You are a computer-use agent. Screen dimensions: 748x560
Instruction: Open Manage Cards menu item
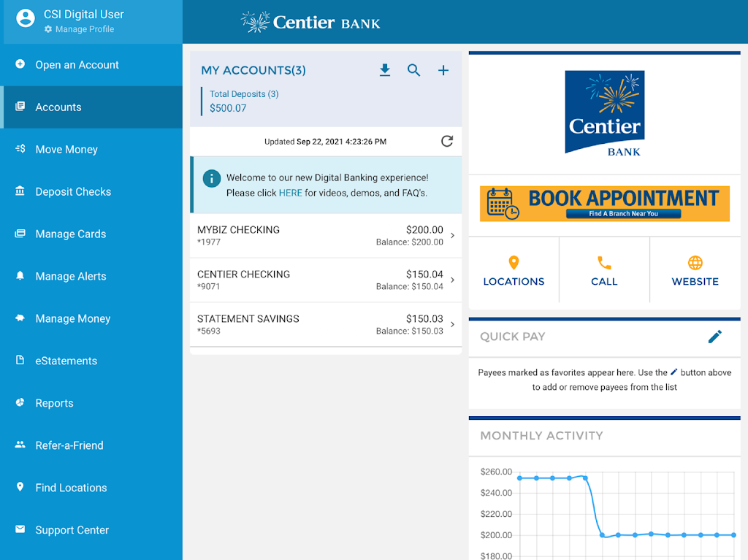tap(91, 234)
